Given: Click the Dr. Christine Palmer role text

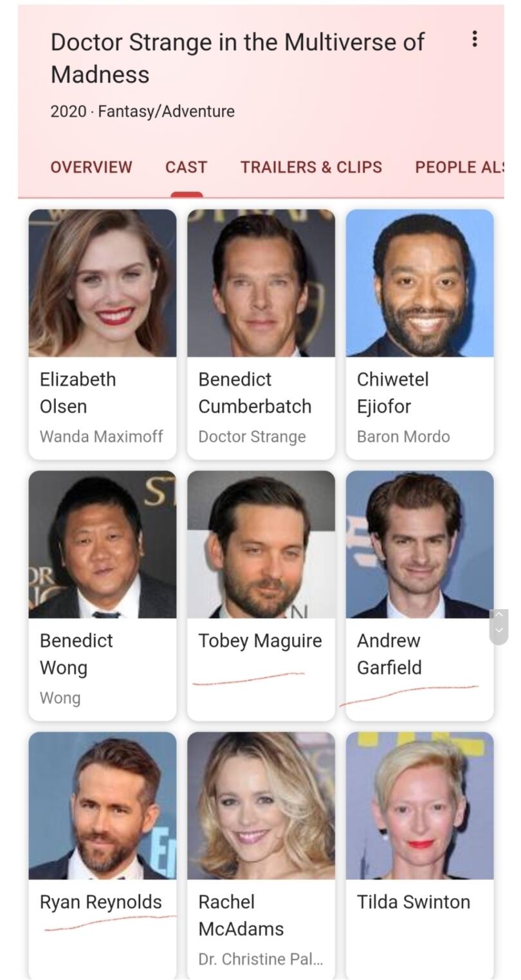Looking at the screenshot, I should (x=260, y=959).
